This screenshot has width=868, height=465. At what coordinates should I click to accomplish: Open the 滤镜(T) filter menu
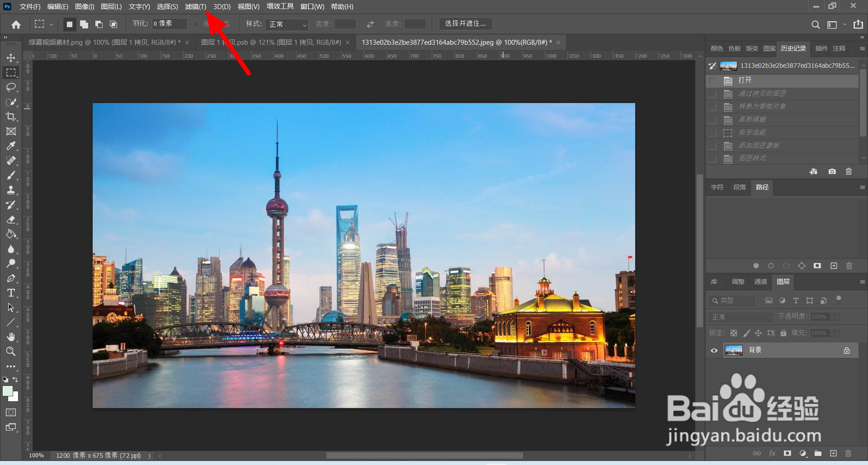(196, 6)
